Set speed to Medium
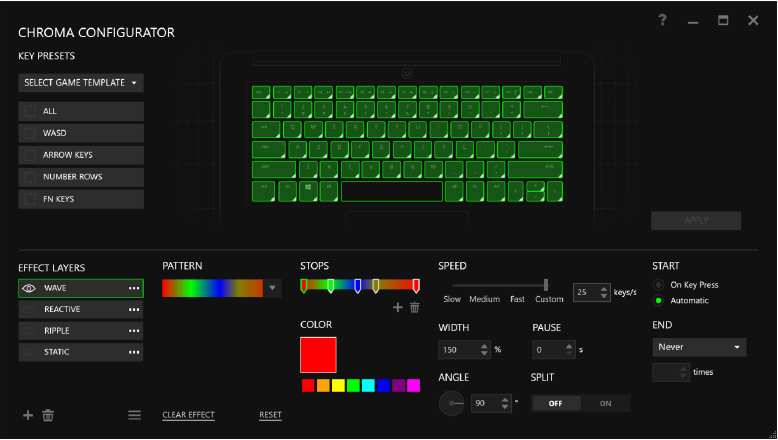 [x=485, y=299]
